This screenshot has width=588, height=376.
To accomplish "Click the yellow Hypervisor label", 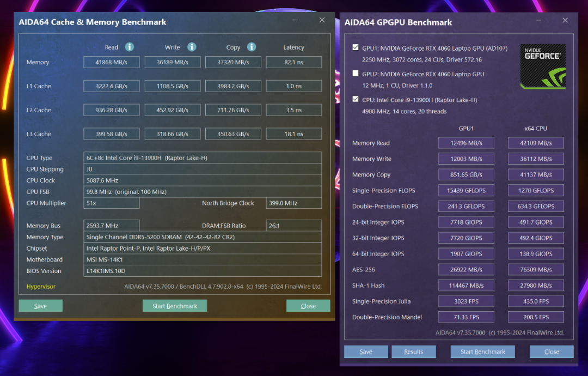I will (x=41, y=286).
